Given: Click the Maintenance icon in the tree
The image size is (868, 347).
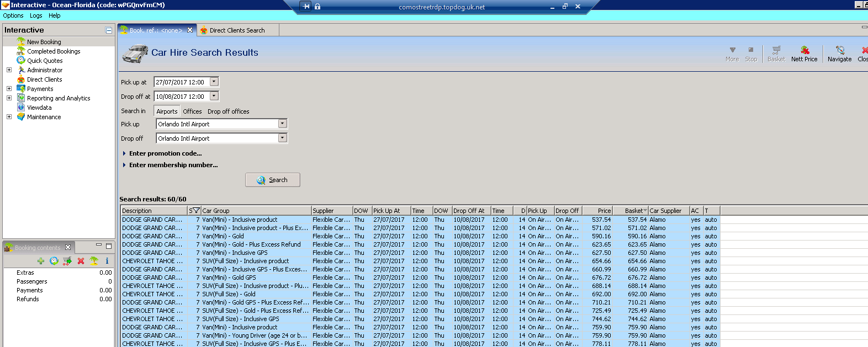Looking at the screenshot, I should coord(21,116).
